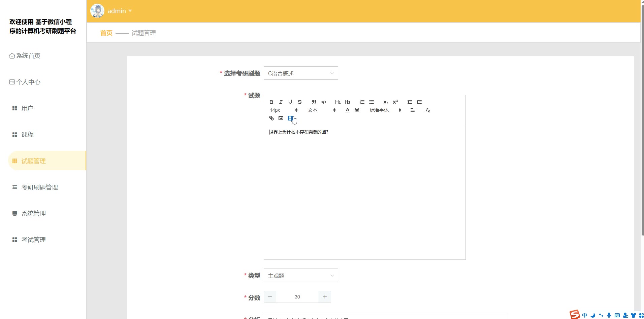This screenshot has height=319, width=644.
Task: Click inside the question text editor area
Action: pyautogui.click(x=364, y=192)
